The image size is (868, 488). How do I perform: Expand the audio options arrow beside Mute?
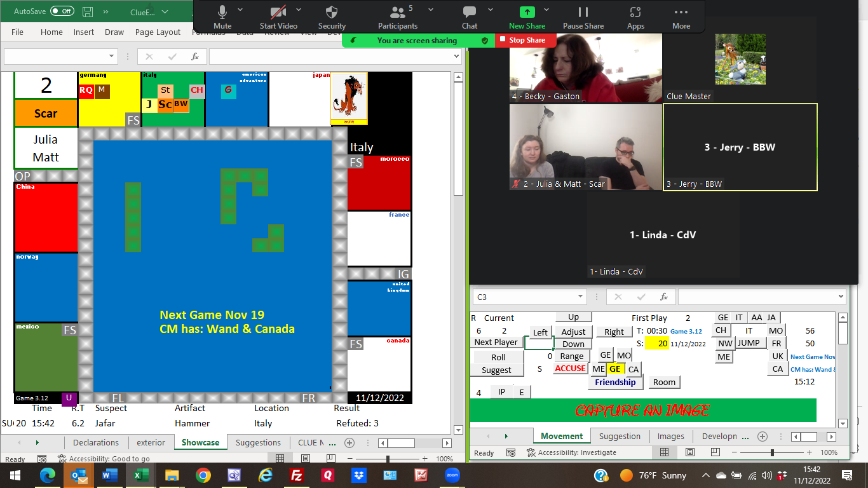[x=240, y=10]
